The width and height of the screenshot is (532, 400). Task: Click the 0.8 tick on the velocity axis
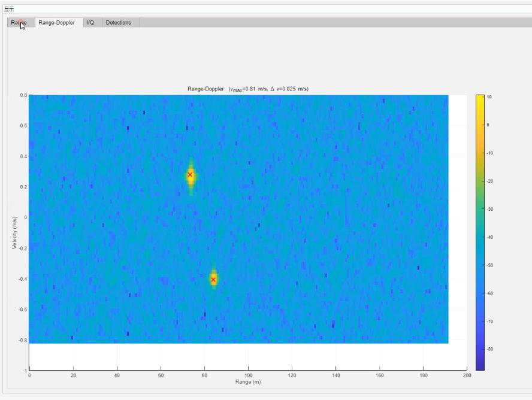pyautogui.click(x=23, y=95)
